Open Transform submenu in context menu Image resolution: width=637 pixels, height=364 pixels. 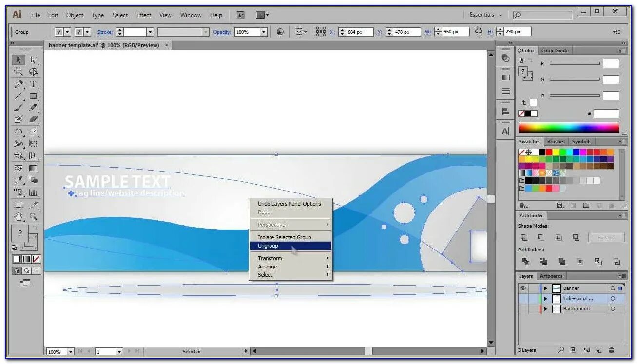tap(291, 258)
